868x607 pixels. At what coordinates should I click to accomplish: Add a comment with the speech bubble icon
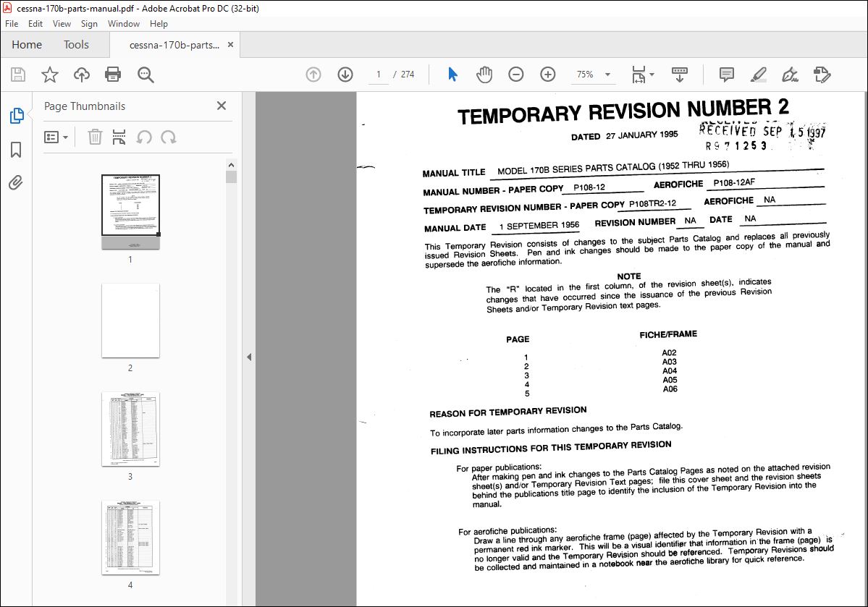(x=727, y=74)
